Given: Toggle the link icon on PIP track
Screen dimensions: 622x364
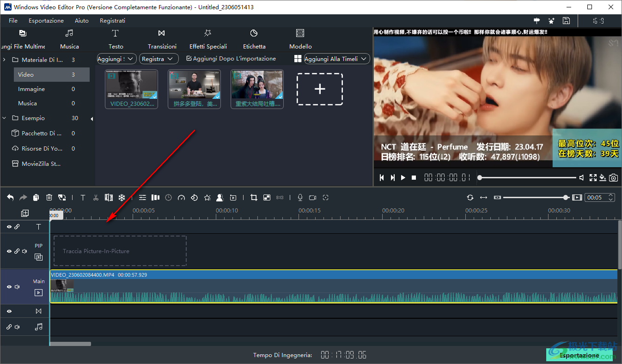Looking at the screenshot, I should [x=17, y=251].
